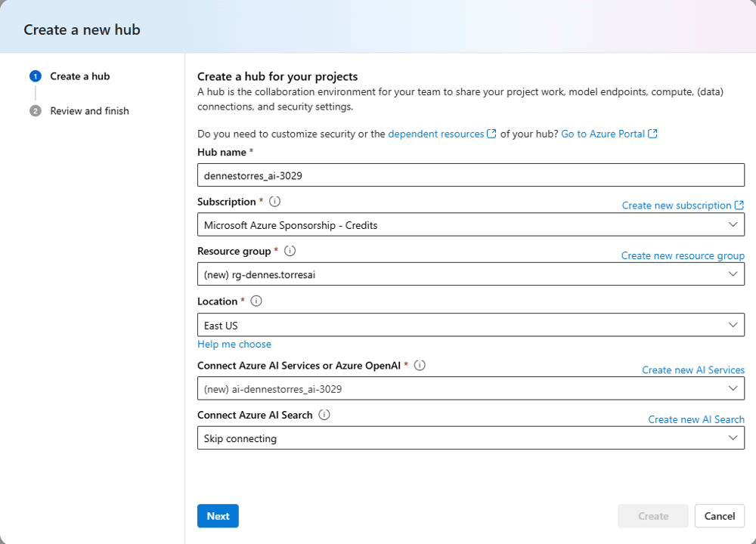Open the Subscription dropdown

(470, 225)
